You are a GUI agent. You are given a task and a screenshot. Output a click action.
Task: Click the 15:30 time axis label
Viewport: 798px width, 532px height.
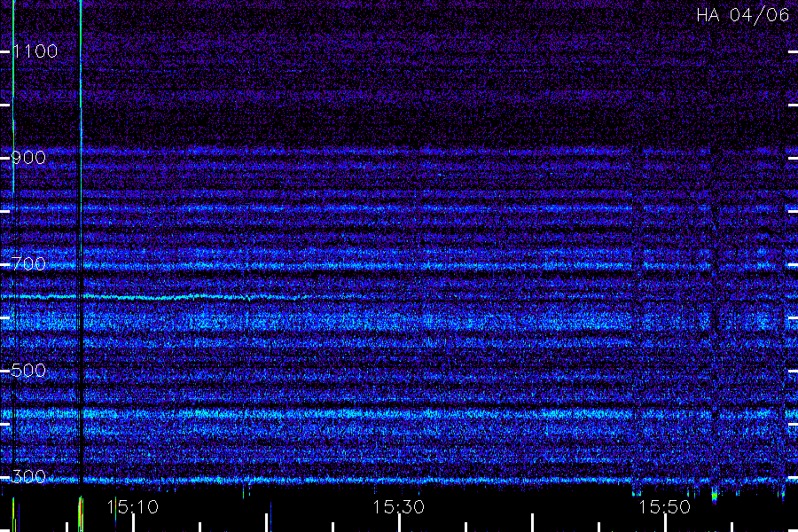point(398,507)
